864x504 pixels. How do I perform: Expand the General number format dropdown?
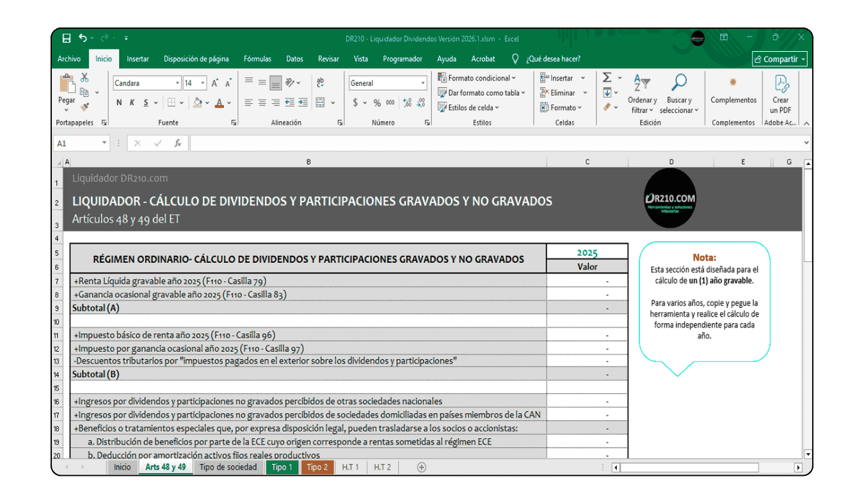pos(422,83)
